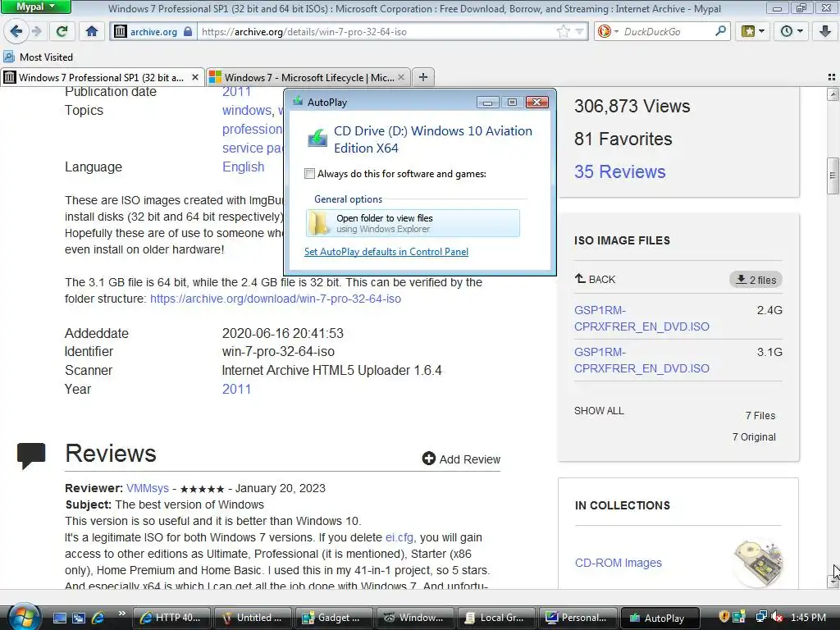840x630 pixels.
Task: Switch to the Untitled taskbar window
Action: (x=253, y=618)
